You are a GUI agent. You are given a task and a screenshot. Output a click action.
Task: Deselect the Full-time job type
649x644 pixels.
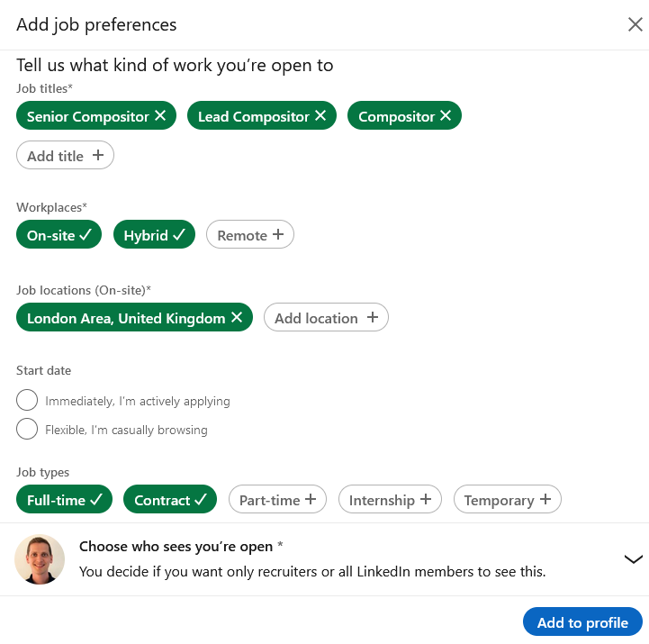pos(64,500)
